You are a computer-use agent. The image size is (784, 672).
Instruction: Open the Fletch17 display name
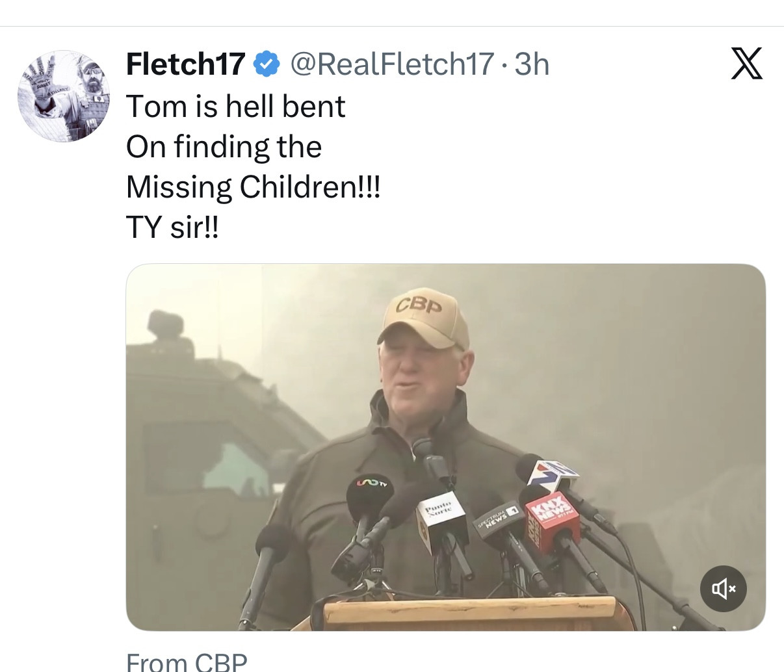tap(185, 64)
